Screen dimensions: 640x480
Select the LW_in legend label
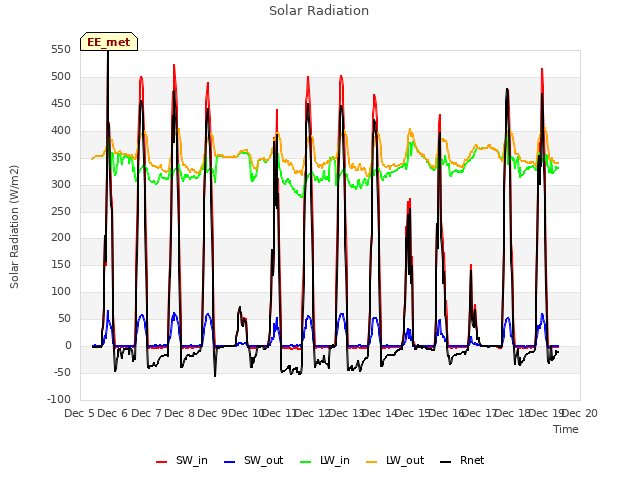coord(335,460)
